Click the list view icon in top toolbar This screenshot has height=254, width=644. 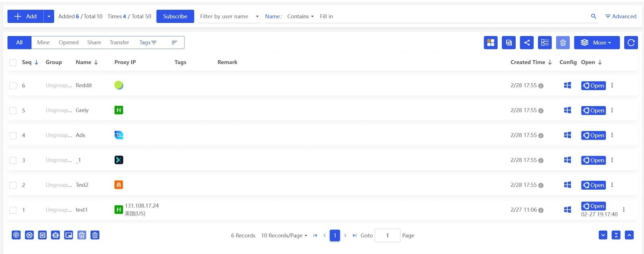(545, 43)
